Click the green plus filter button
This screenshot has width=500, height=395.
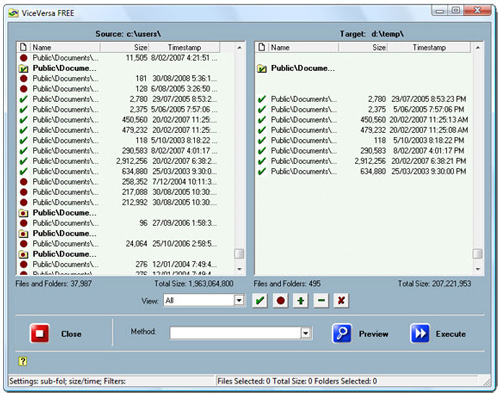[301, 301]
